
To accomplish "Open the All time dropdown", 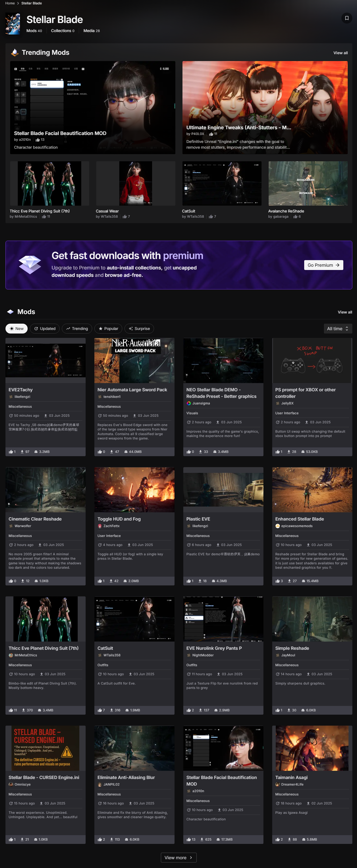I will [338, 329].
